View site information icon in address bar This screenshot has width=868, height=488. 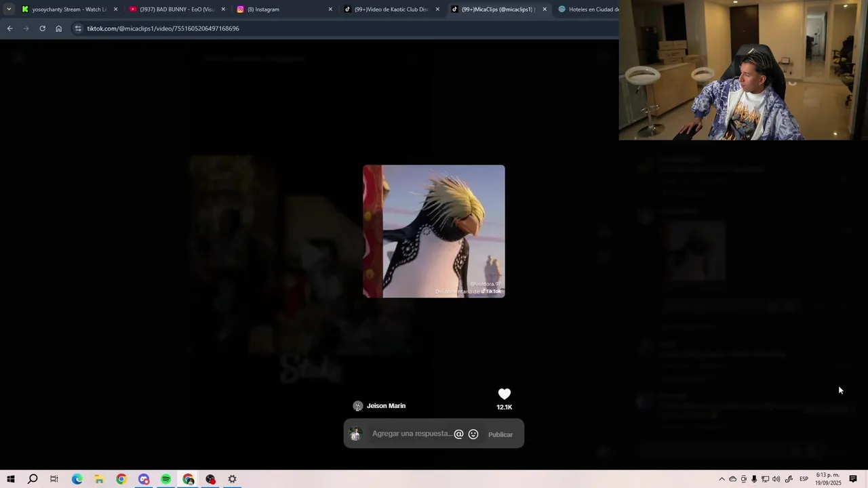(78, 28)
